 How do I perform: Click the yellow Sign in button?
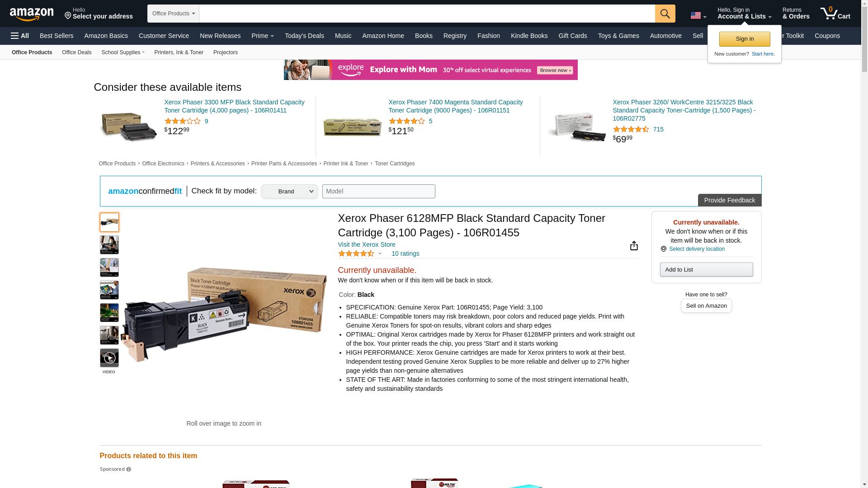pos(745,39)
